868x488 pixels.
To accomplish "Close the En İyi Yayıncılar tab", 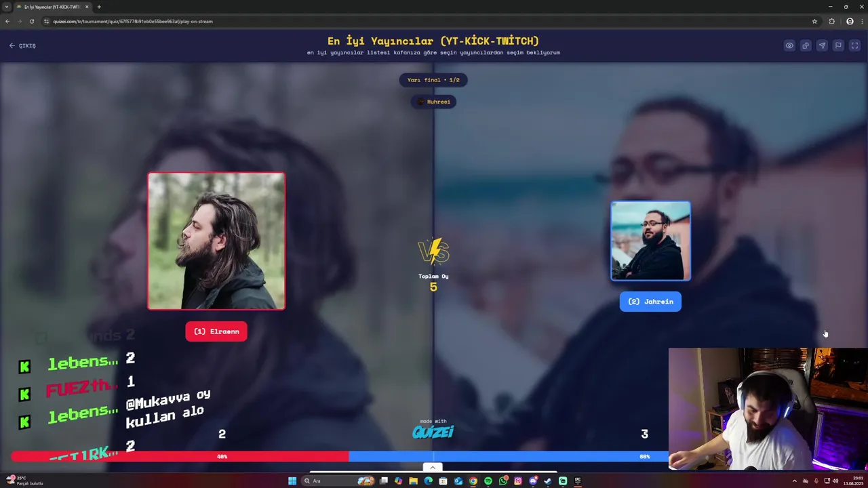I will tap(87, 7).
